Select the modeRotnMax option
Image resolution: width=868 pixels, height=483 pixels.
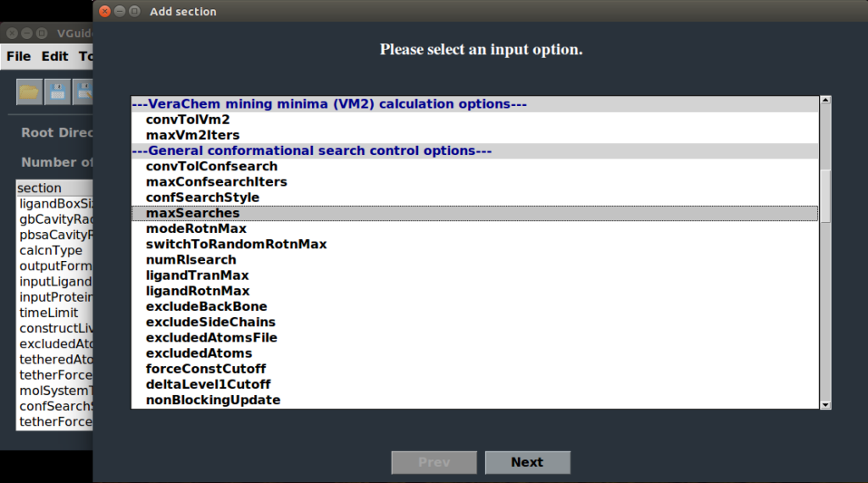(475, 229)
